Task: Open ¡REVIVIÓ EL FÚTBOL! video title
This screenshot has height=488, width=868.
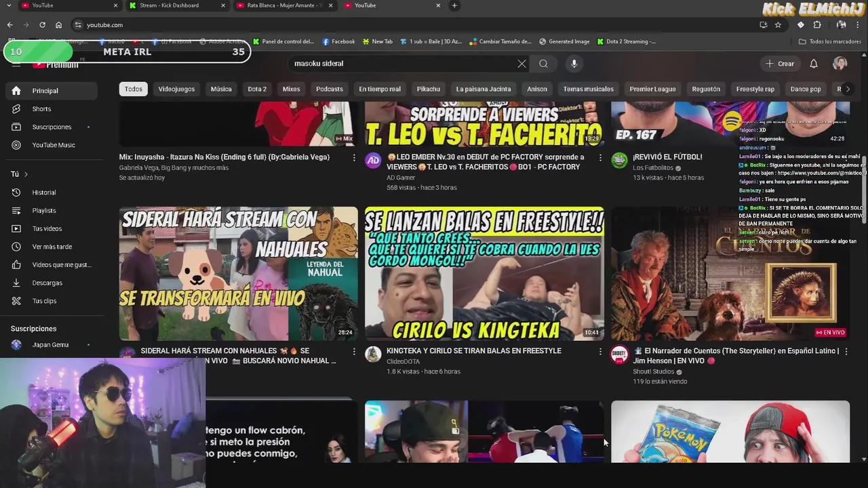Action: pyautogui.click(x=667, y=157)
